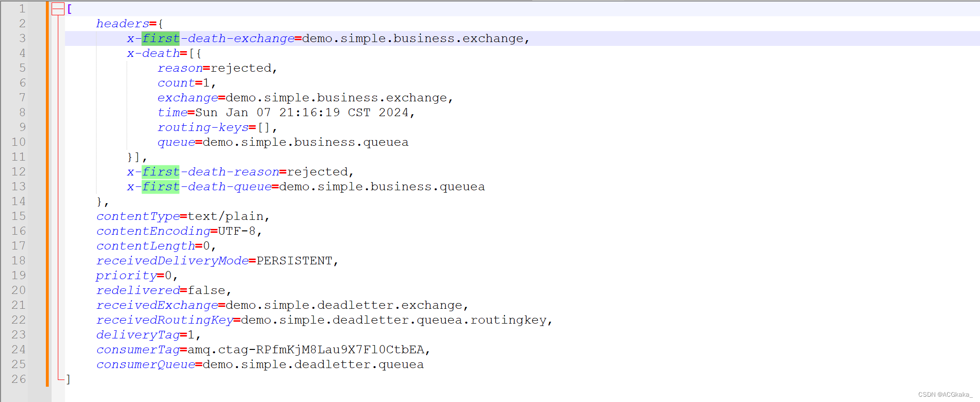Click the 'consumerQueue' key
Screen dimensions: 980x402
[x=146, y=364]
